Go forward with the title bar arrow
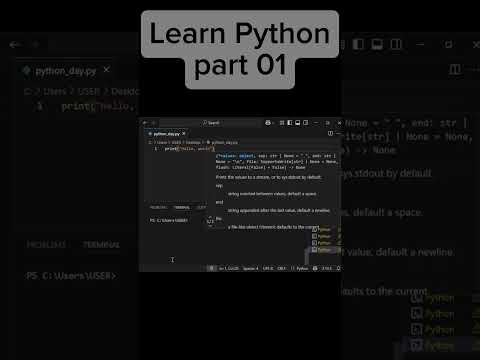The image size is (480, 360). point(153,123)
